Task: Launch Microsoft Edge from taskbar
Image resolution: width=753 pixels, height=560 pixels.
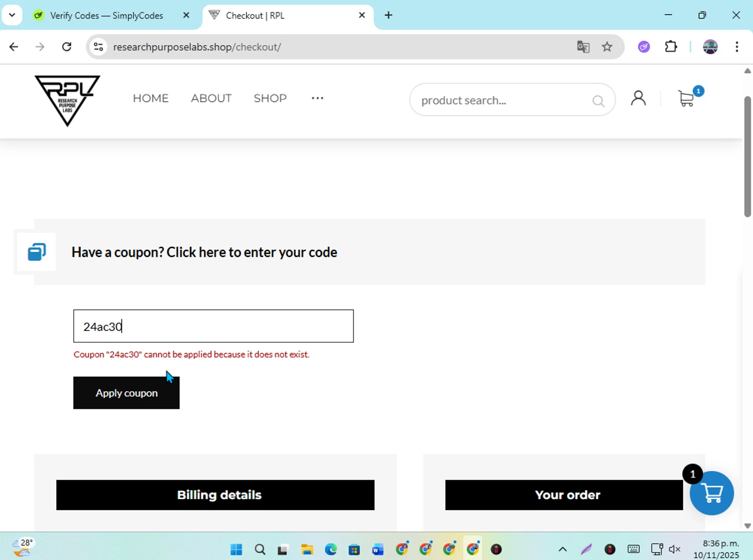Action: [x=330, y=549]
